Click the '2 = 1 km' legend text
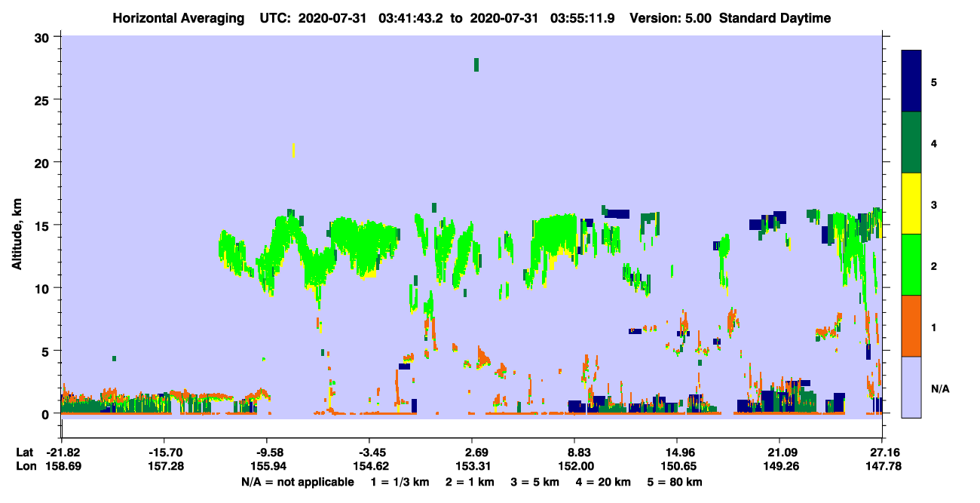 pyautogui.click(x=471, y=482)
